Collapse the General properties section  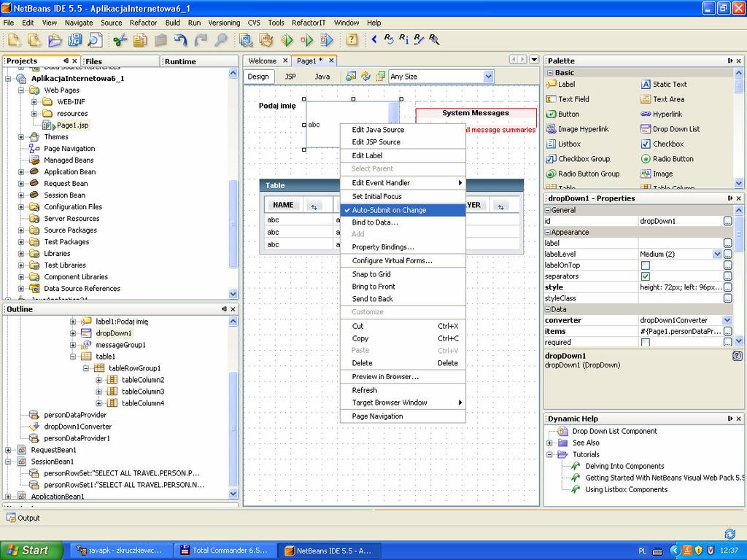click(x=547, y=210)
